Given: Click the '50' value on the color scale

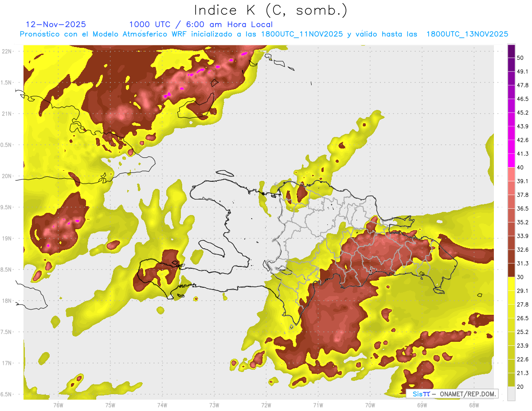Looking at the screenshot, I should click(x=520, y=58).
